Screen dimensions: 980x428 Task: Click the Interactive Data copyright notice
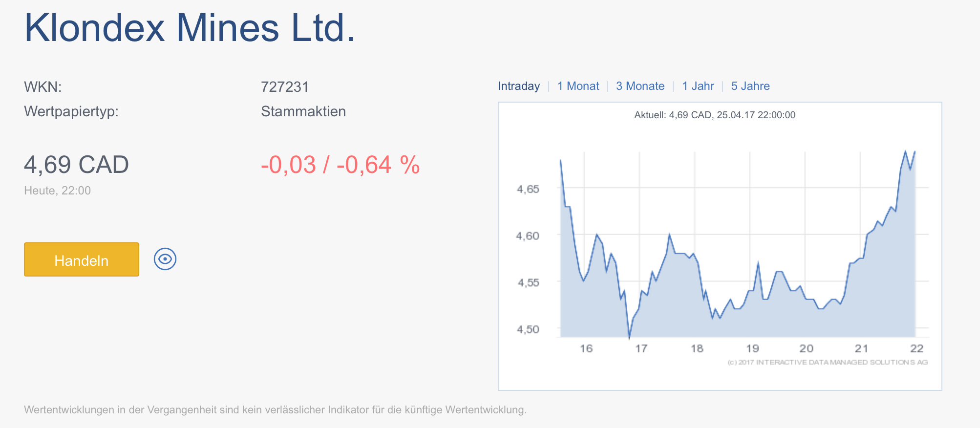827,362
